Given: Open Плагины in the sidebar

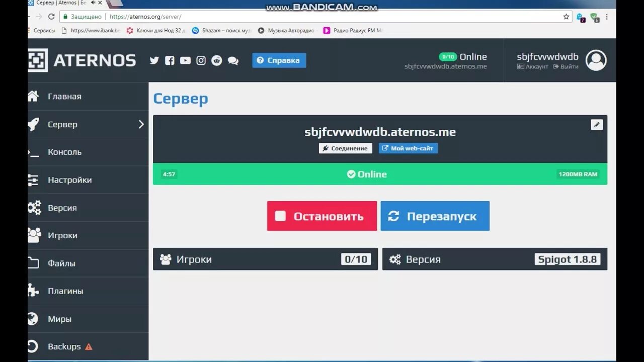Looking at the screenshot, I should (x=88, y=291).
